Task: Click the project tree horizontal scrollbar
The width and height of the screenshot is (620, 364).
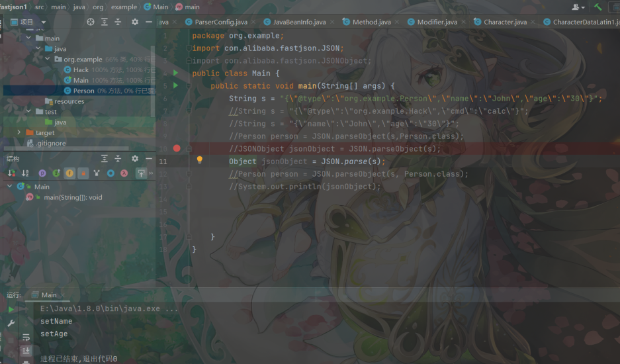Action: [x=66, y=149]
